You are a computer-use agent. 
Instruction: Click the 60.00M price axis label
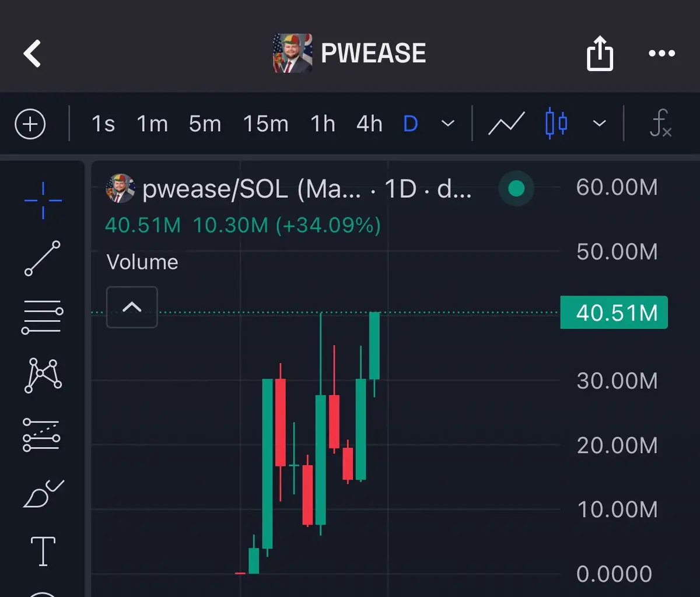pyautogui.click(x=617, y=188)
